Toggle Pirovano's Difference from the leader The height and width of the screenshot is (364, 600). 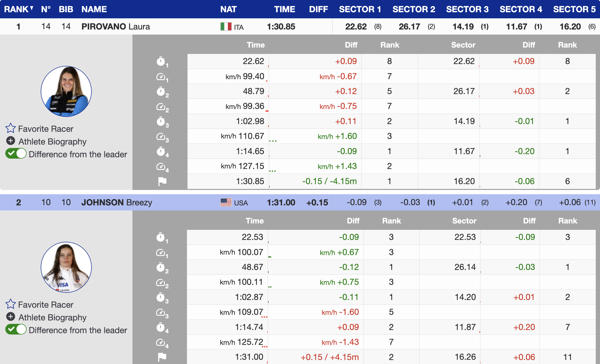point(16,154)
